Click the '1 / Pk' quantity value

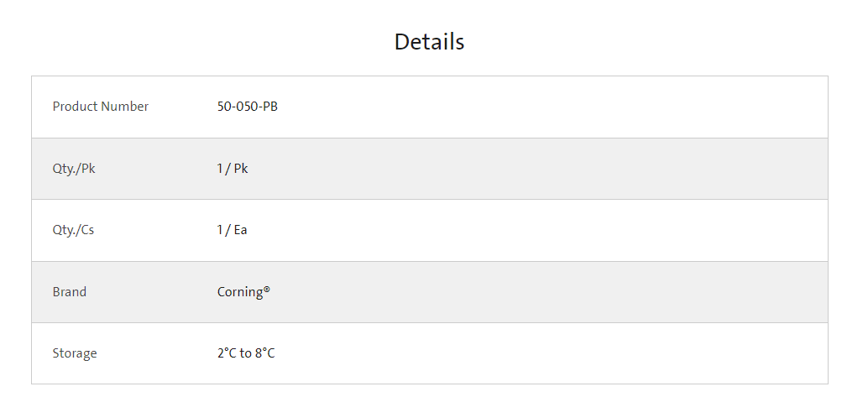[233, 169]
